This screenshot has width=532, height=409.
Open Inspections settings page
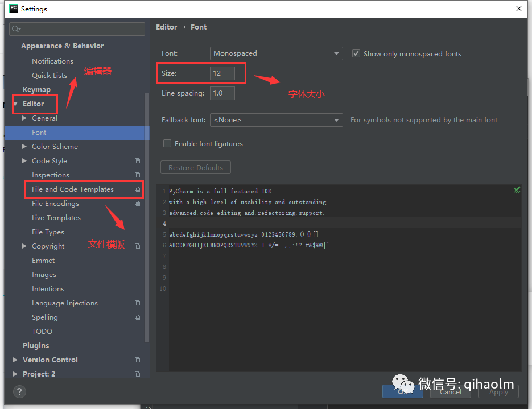click(51, 175)
